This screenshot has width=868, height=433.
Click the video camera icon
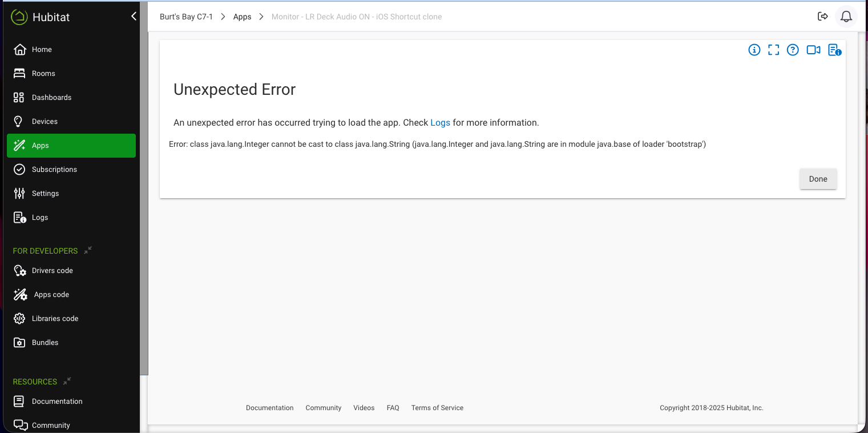click(x=813, y=50)
